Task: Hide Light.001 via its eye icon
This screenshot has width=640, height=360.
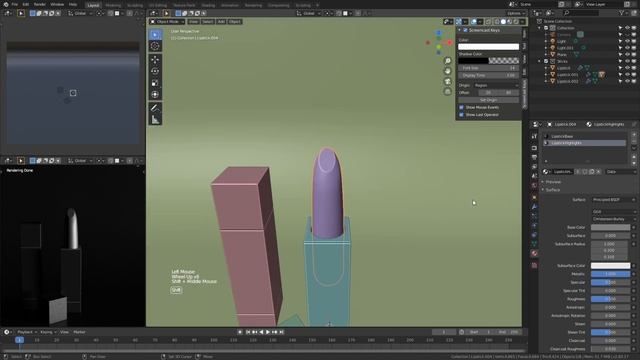Action: 627,48
